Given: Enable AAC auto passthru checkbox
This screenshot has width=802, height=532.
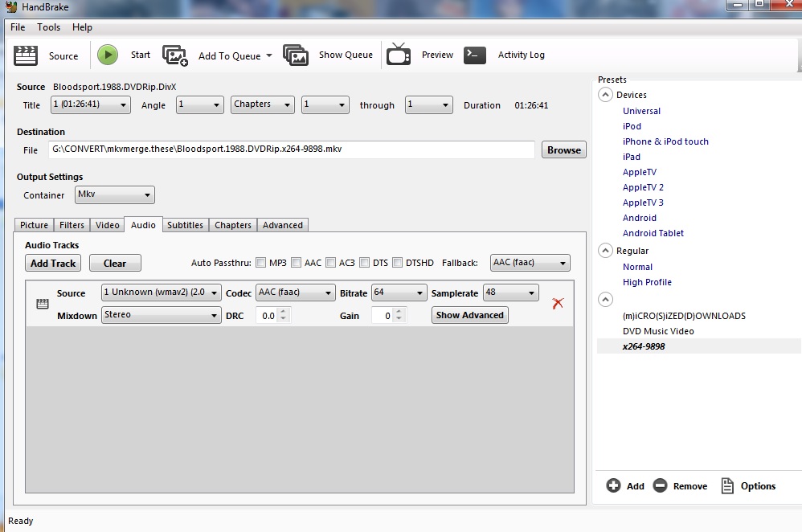Looking at the screenshot, I should (x=297, y=263).
